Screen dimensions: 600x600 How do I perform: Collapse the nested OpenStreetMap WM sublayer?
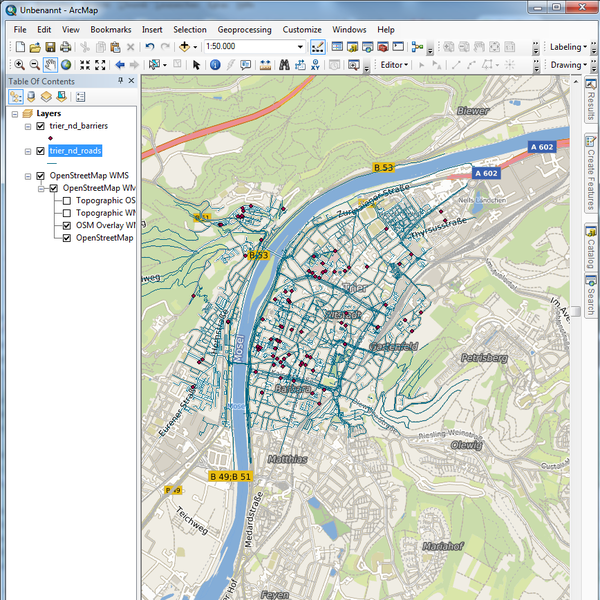tap(41, 189)
